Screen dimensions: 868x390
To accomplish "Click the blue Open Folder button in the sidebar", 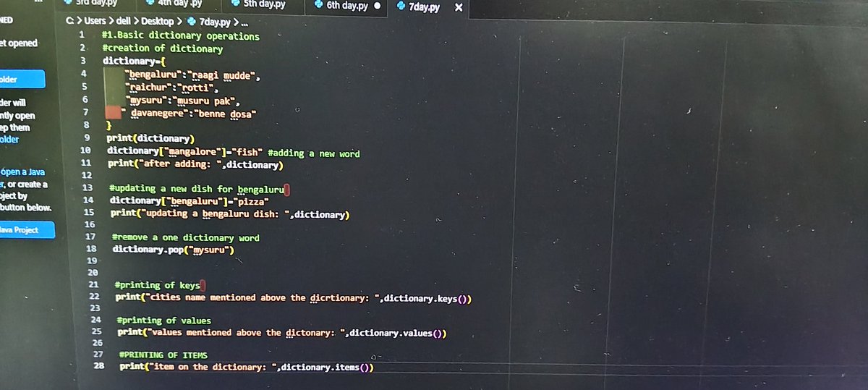I will click(22, 80).
